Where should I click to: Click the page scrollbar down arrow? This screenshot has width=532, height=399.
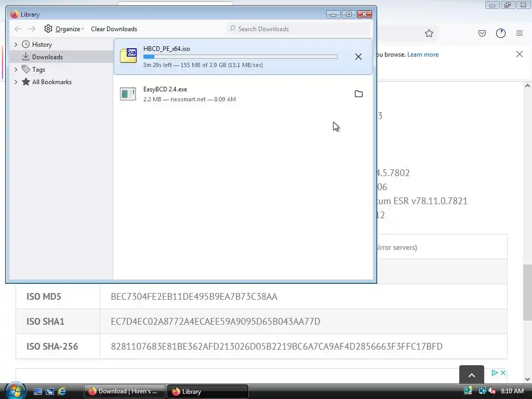[x=527, y=379]
